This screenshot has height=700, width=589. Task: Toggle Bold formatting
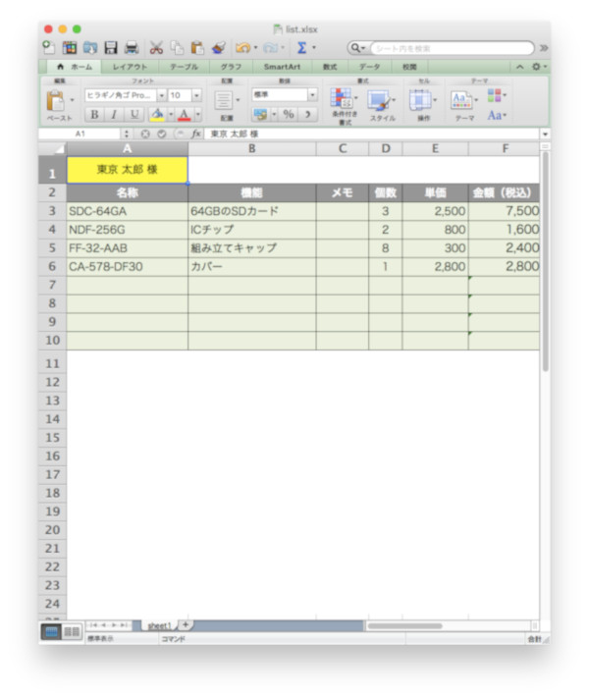94,115
